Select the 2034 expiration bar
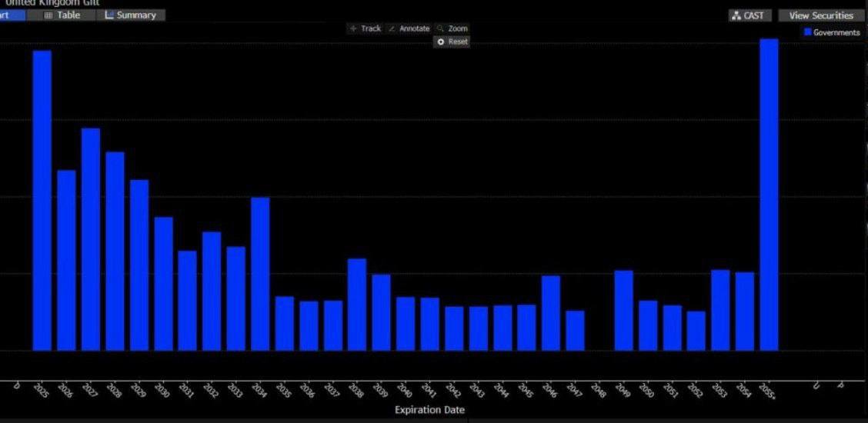The height and width of the screenshot is (423, 868). click(260, 273)
